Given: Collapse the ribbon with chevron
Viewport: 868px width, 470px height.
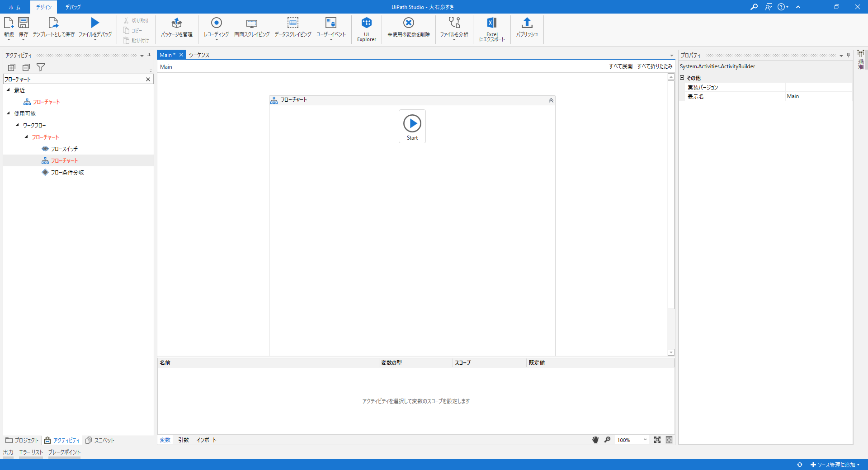Looking at the screenshot, I should (798, 7).
